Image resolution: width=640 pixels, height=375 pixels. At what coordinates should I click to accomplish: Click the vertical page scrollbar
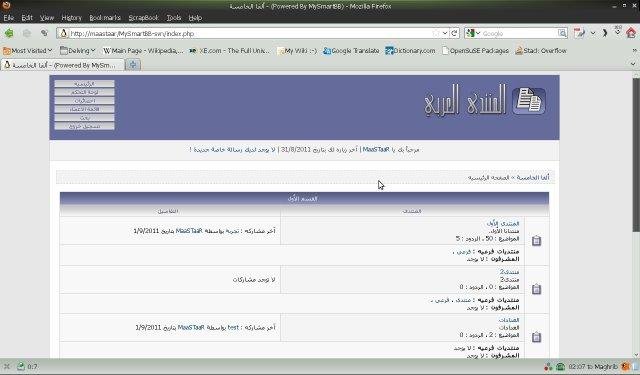(636, 154)
